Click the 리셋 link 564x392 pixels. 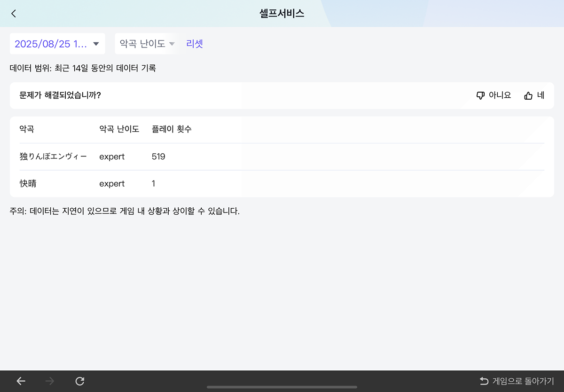pyautogui.click(x=195, y=44)
